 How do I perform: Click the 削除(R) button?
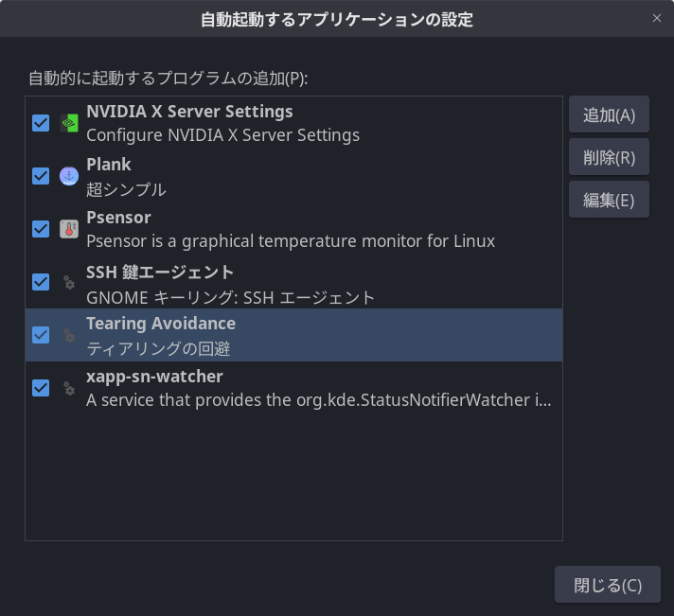tap(609, 157)
